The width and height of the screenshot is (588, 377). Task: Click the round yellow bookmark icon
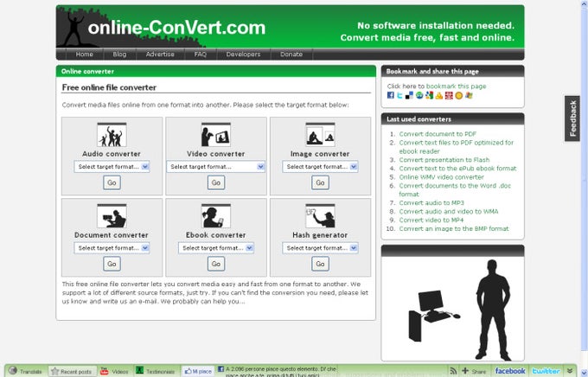pos(458,95)
